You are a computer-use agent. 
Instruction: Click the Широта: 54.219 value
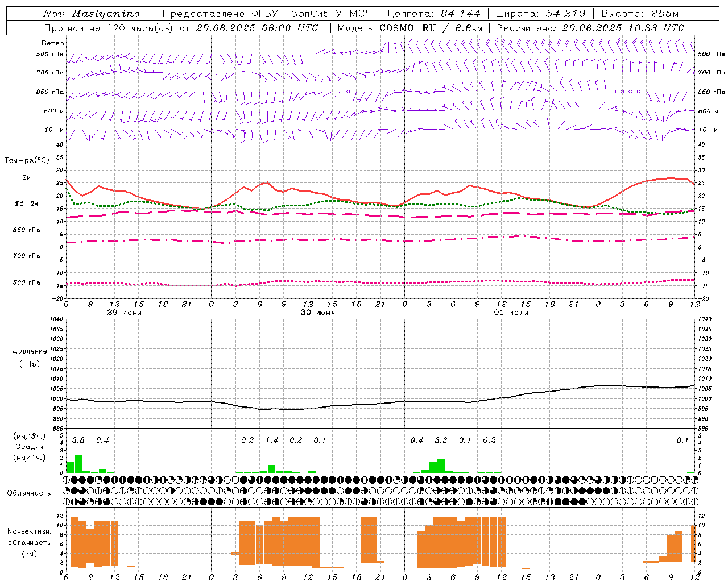pos(541,14)
